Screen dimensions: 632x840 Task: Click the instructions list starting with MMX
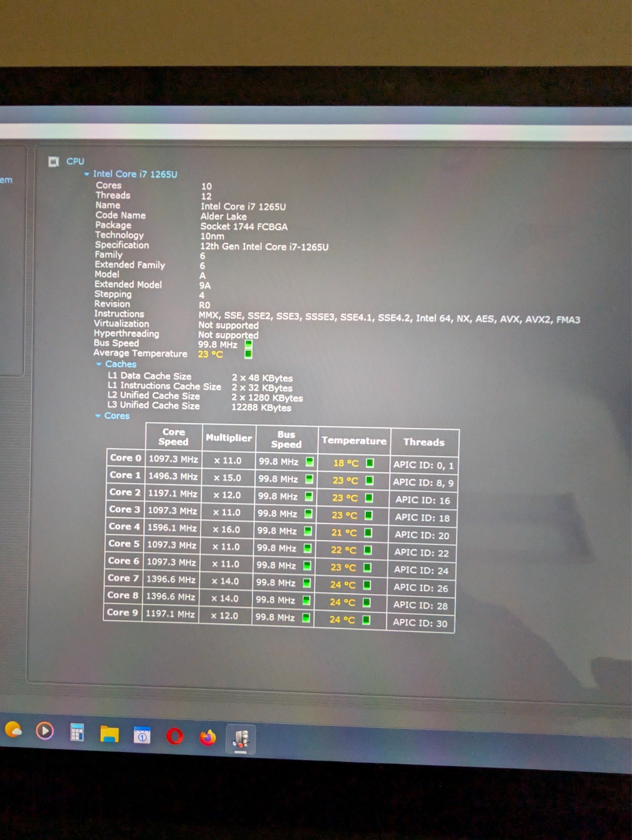coord(389,318)
